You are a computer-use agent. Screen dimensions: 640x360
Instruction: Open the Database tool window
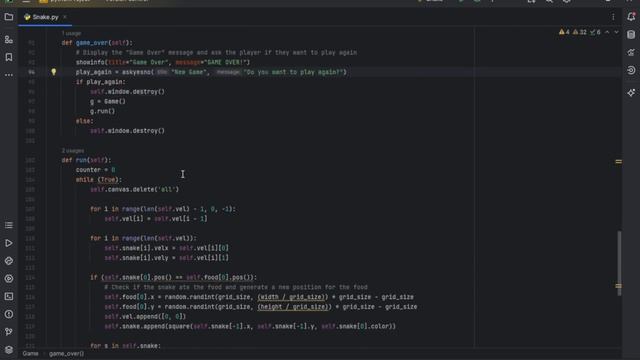pos(631,35)
